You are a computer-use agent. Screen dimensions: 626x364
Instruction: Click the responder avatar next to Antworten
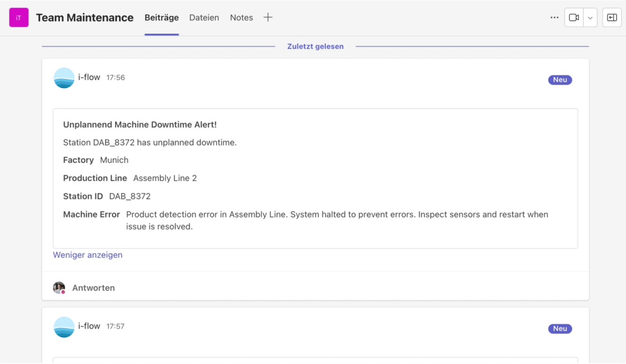coord(59,287)
